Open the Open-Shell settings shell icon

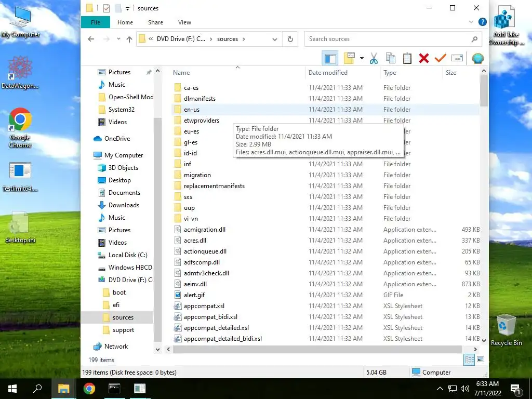click(x=478, y=58)
